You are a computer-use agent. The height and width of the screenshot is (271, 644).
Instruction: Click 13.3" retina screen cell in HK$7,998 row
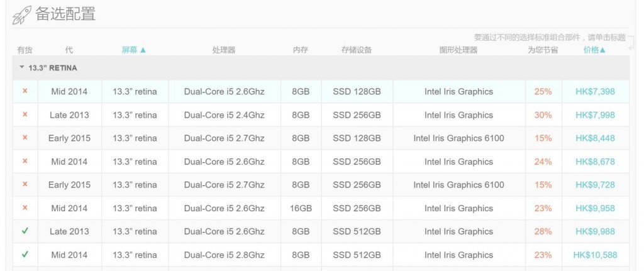135,115
